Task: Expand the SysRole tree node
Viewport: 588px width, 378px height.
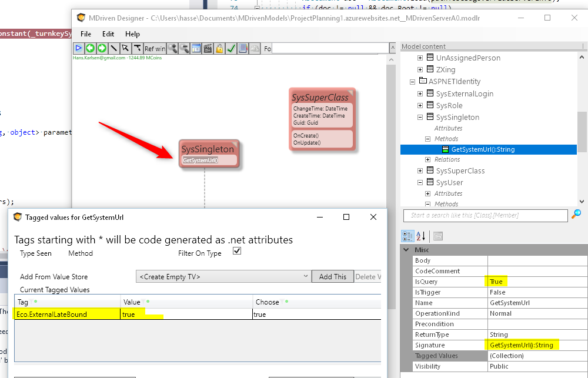Action: click(420, 105)
